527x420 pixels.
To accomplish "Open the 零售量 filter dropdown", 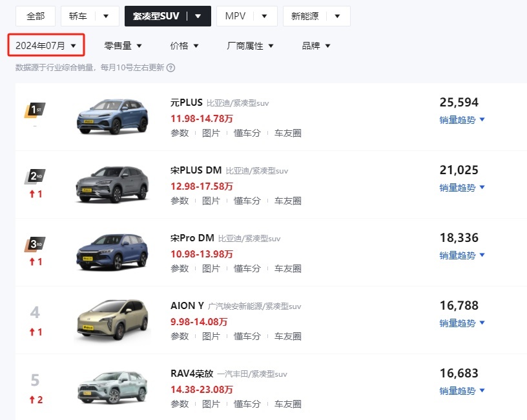I will click(x=123, y=46).
